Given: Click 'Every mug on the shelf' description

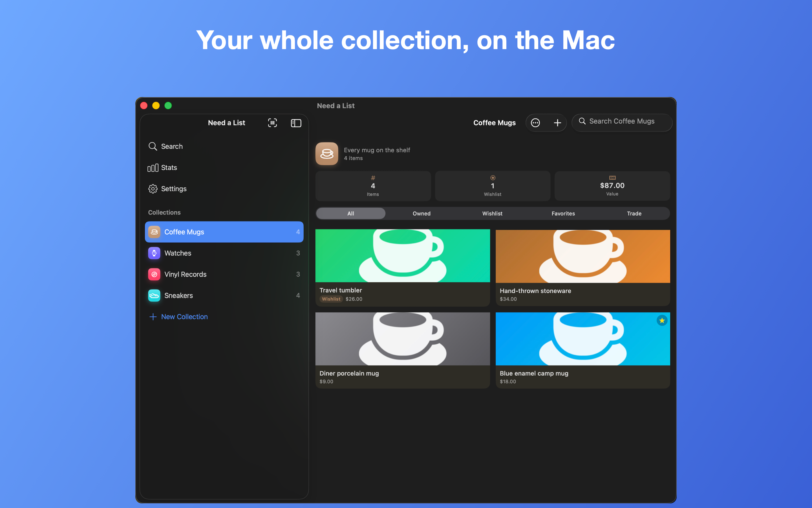Looking at the screenshot, I should tap(377, 150).
